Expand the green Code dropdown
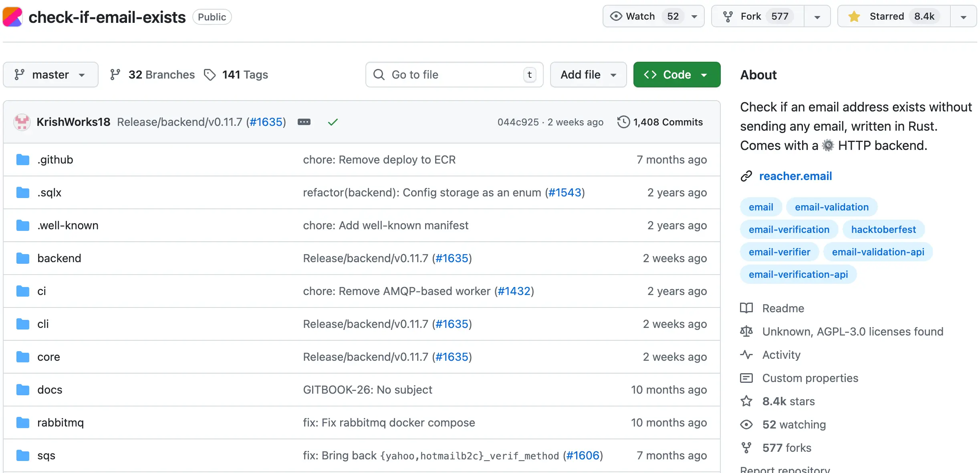This screenshot has height=473, width=980. (676, 75)
